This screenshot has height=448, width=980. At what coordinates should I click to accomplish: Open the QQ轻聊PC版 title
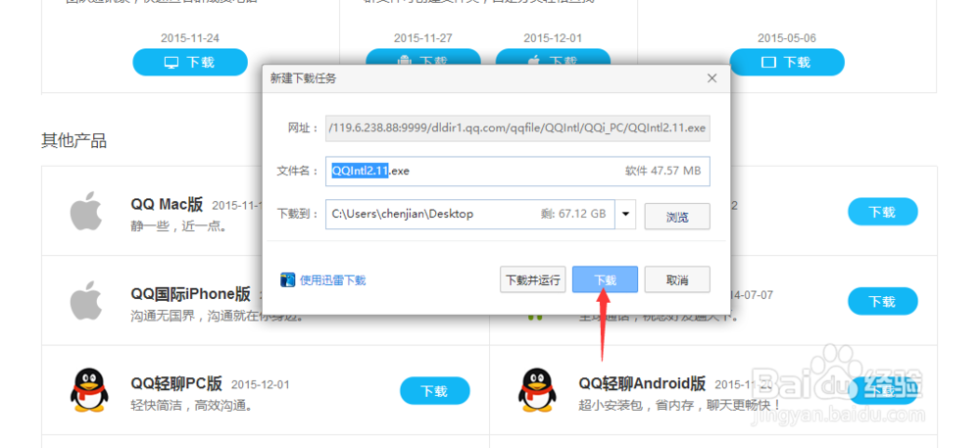coord(176,383)
